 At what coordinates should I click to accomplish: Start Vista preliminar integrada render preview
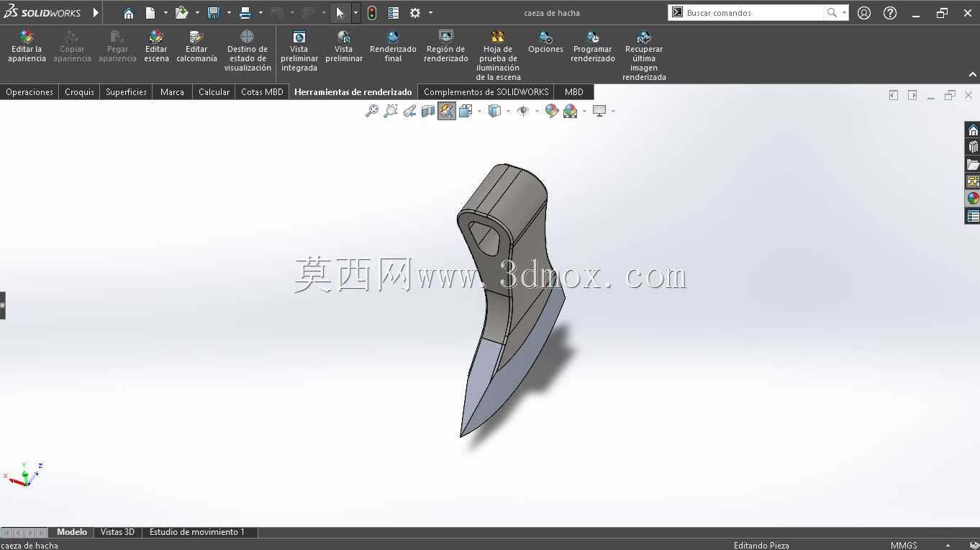click(x=299, y=51)
